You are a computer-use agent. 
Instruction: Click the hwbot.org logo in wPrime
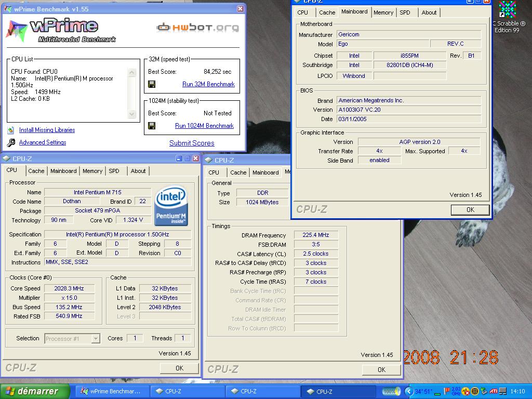click(x=198, y=27)
